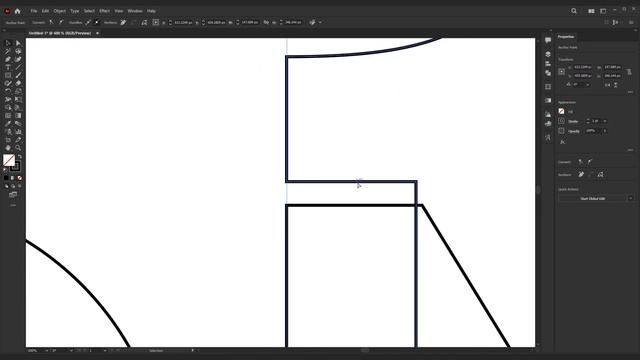Click Cut Path at anchors in Properties
640x360 pixels.
pyautogui.click(x=600, y=175)
